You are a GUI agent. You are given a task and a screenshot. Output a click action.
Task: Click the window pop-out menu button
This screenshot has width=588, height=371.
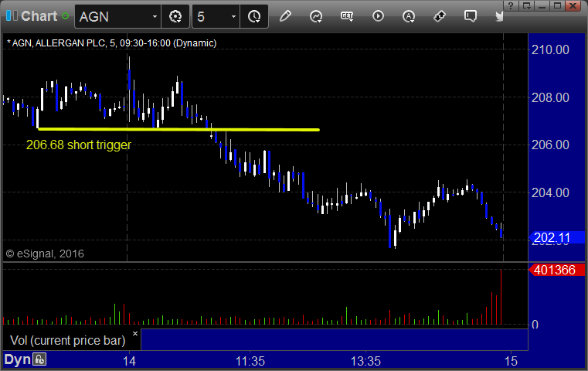[x=526, y=5]
